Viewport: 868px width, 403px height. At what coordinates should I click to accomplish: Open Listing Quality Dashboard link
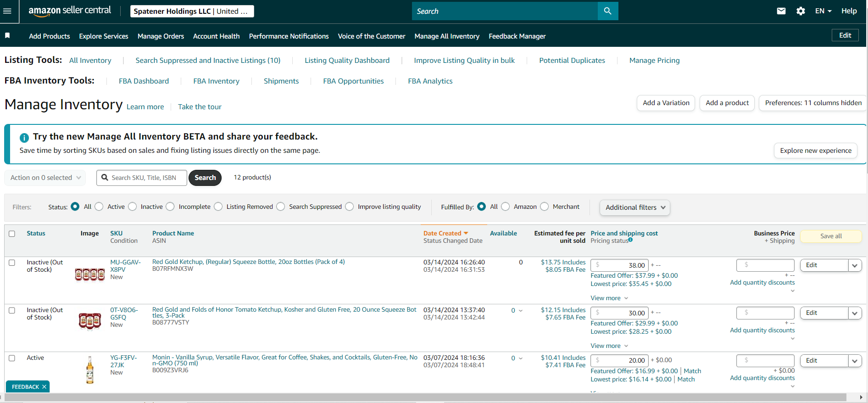tap(347, 61)
